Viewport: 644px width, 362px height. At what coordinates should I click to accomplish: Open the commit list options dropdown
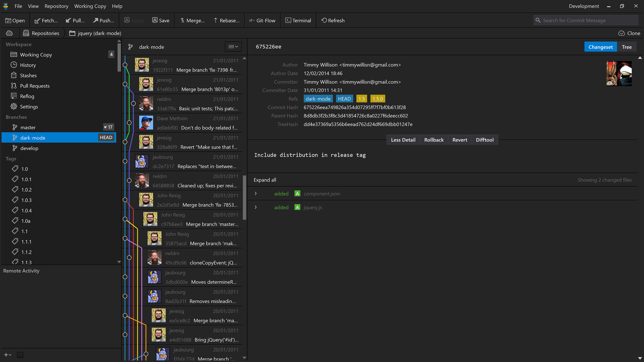[x=233, y=47]
